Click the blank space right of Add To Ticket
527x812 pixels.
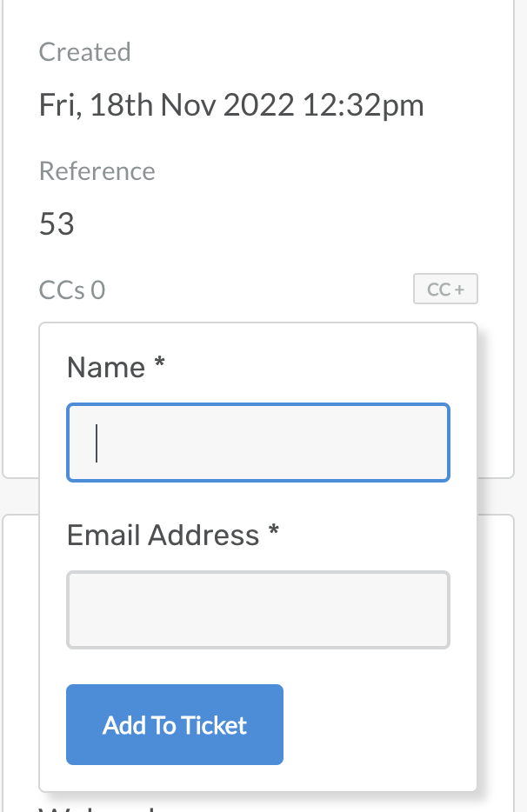point(378,724)
